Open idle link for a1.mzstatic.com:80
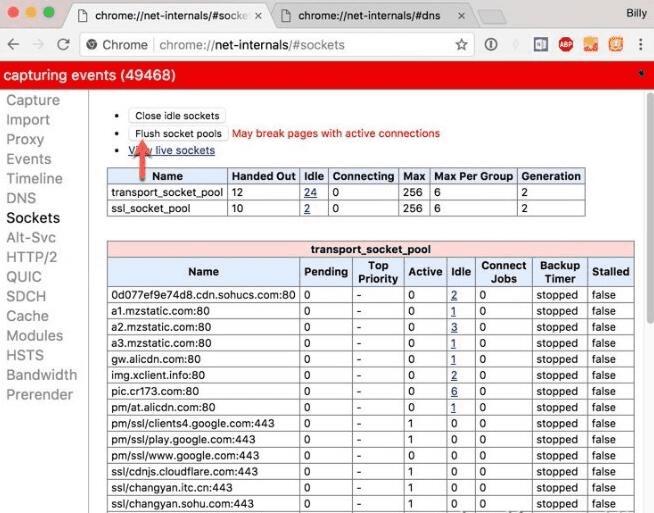The height and width of the screenshot is (513, 654). 453,311
